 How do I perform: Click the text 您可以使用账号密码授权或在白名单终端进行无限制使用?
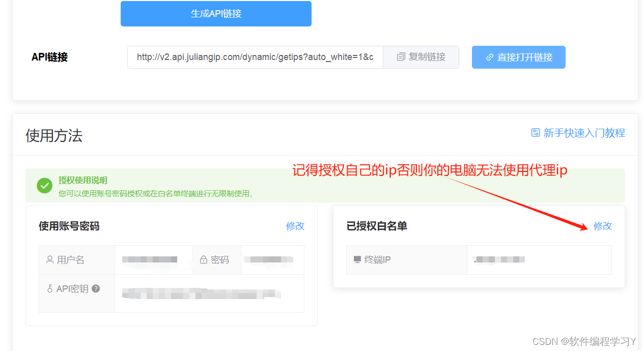pos(155,193)
